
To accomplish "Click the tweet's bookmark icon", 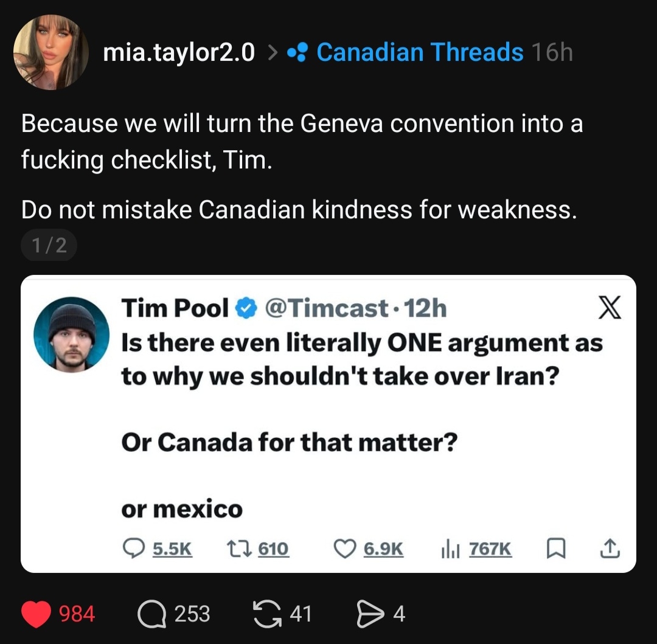I will (554, 549).
